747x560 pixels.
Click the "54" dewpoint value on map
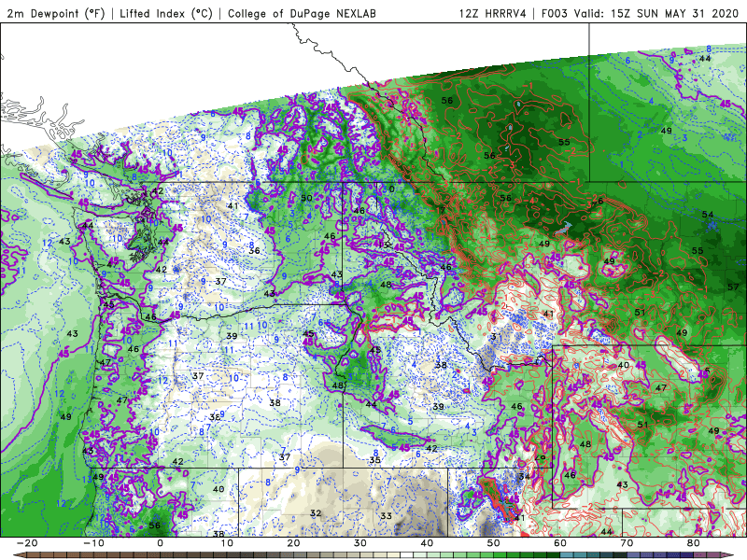point(708,215)
